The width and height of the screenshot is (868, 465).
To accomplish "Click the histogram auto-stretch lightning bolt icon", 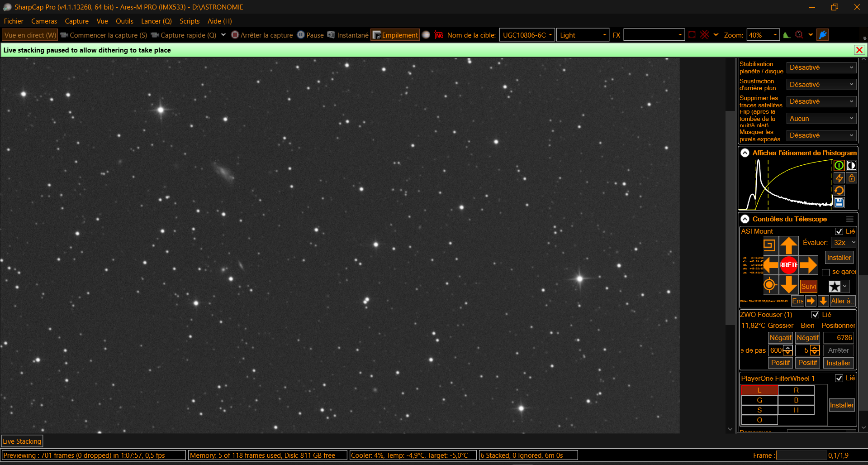I will click(x=839, y=178).
